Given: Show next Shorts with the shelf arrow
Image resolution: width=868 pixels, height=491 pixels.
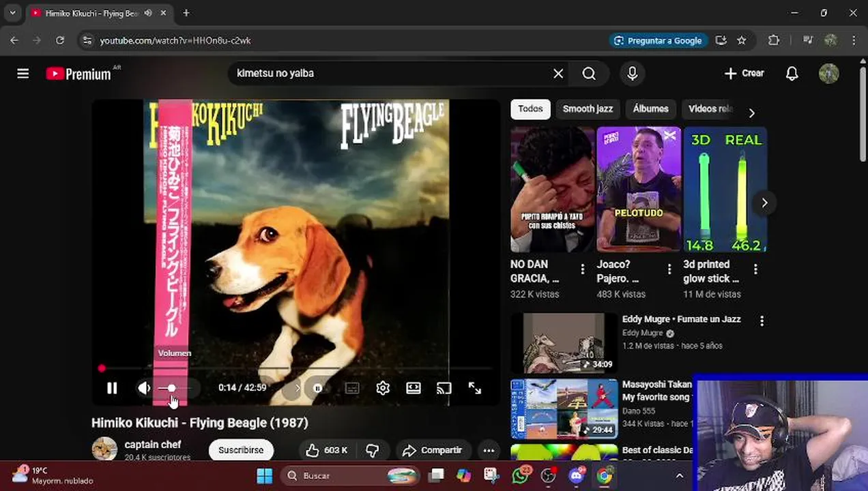Looking at the screenshot, I should click(x=764, y=203).
